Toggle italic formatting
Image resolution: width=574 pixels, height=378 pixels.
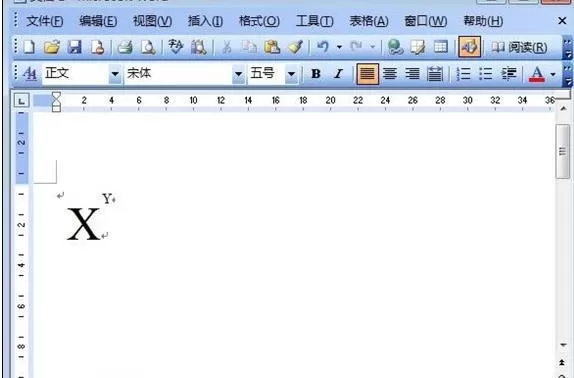click(x=339, y=74)
